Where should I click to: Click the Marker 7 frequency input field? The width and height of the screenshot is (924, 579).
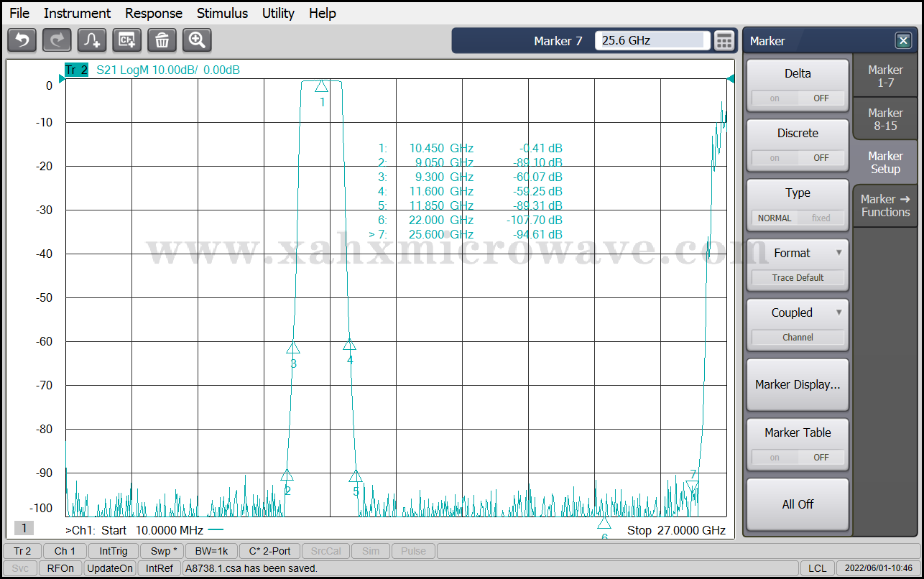(652, 40)
